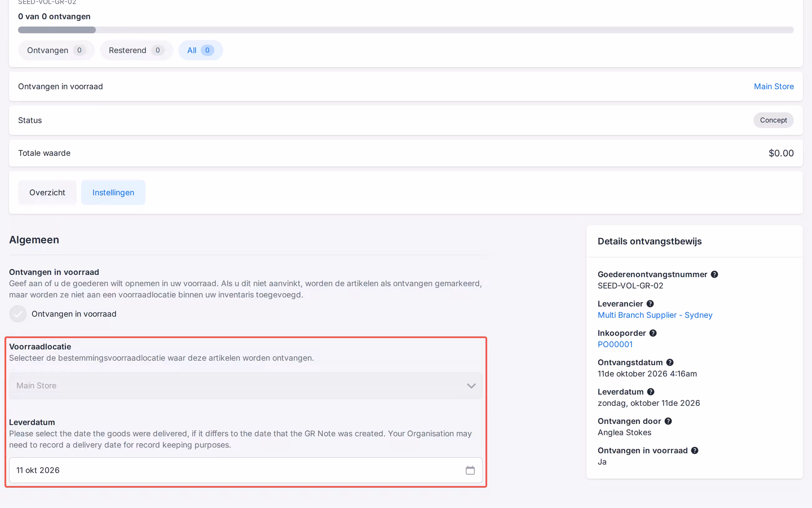Show help icon next to Inkooporder

click(653, 333)
